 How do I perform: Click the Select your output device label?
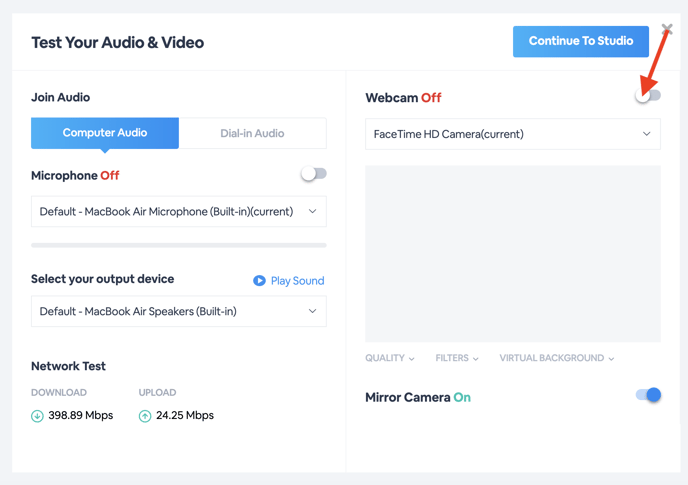(x=103, y=279)
